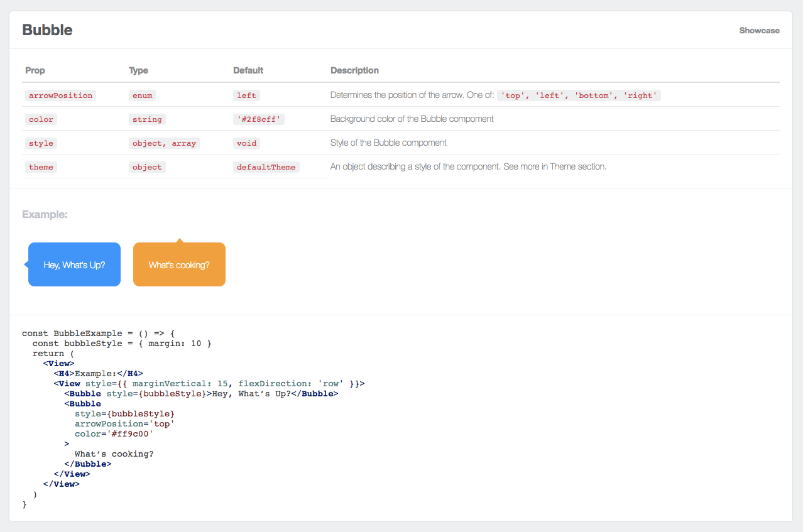The image size is (803, 532).
Task: Click the enum type tag
Action: [142, 95]
